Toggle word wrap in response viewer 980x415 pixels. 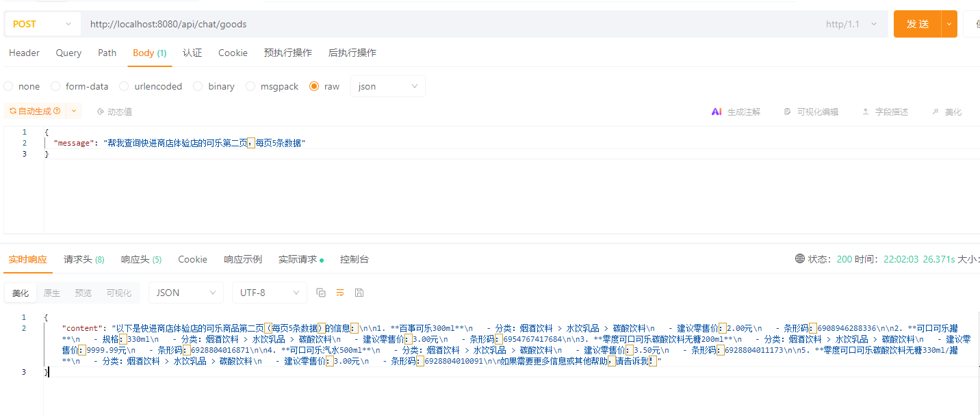pyautogui.click(x=340, y=292)
